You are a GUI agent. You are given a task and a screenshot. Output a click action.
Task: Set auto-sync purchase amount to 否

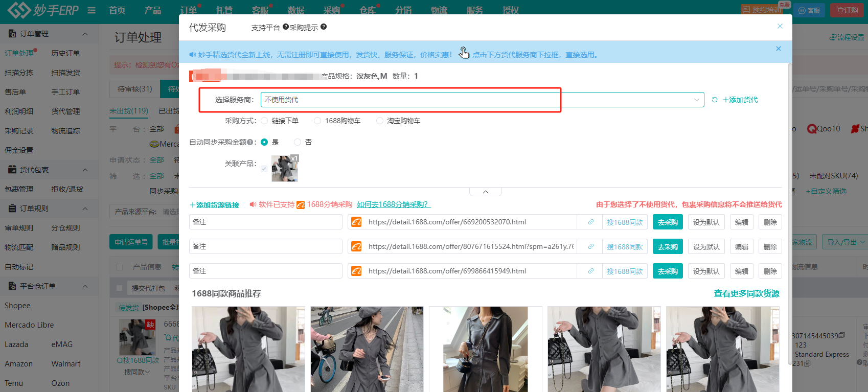[x=298, y=142]
